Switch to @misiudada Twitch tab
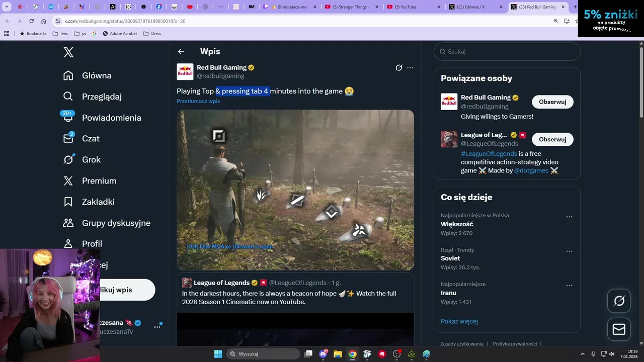 [x=290, y=7]
